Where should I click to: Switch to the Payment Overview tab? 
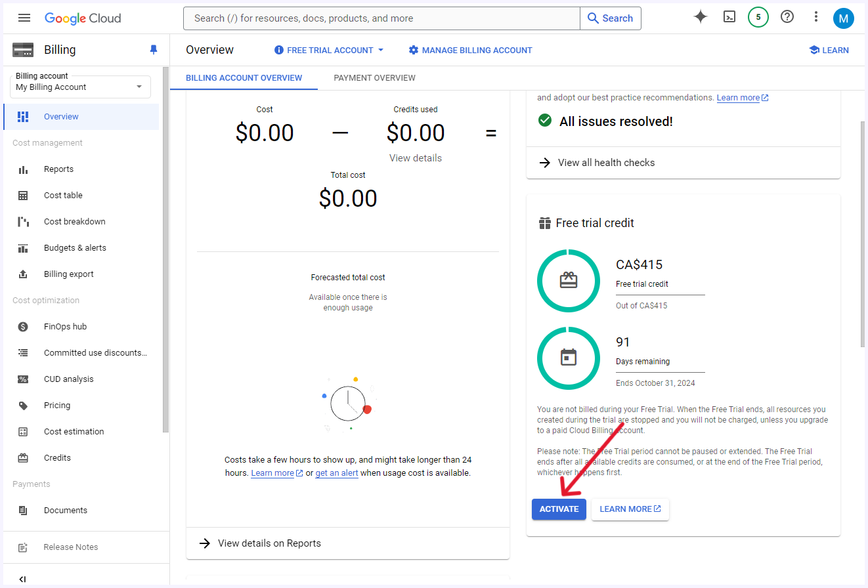374,77
